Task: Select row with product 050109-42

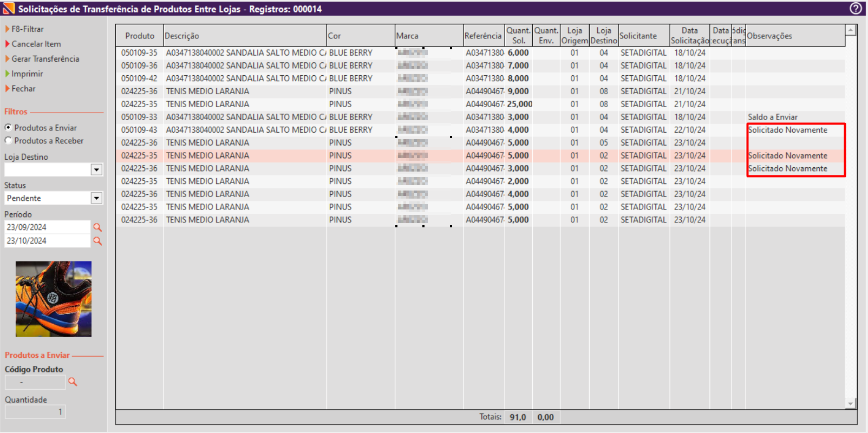Action: (x=480, y=78)
